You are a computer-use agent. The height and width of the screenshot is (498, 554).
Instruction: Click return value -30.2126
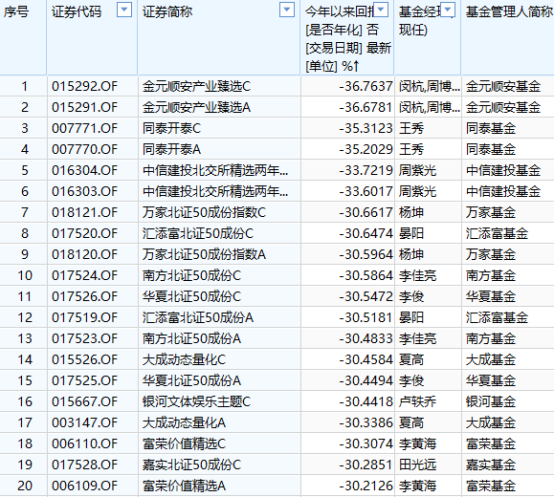pos(366,486)
